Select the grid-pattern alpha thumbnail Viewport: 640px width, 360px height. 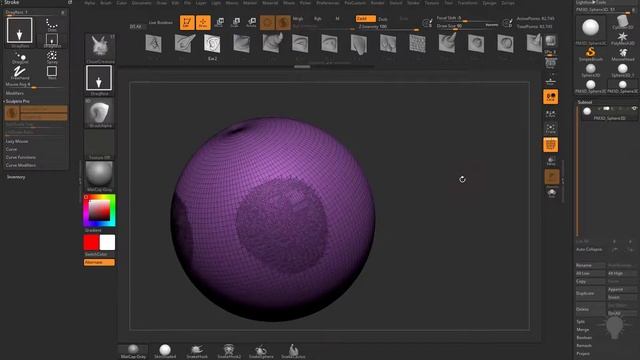click(x=417, y=44)
